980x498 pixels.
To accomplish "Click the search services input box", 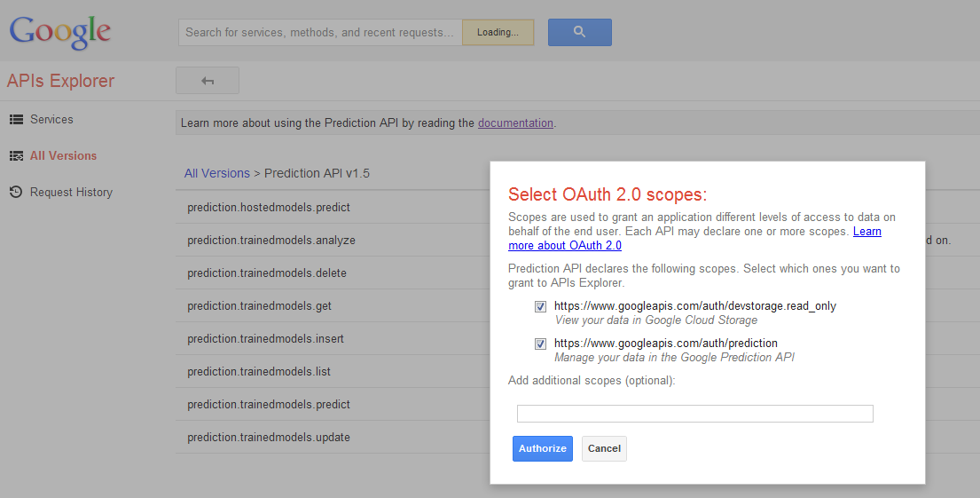I will [320, 33].
